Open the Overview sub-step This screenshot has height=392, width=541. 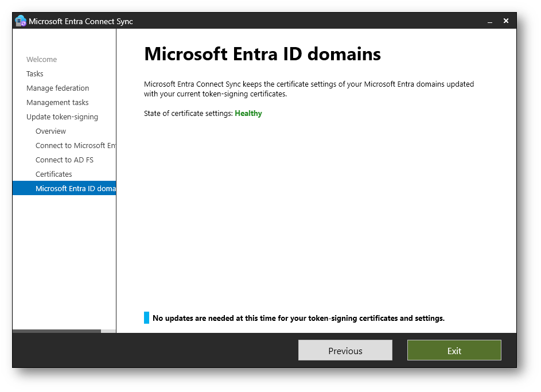pyautogui.click(x=50, y=131)
